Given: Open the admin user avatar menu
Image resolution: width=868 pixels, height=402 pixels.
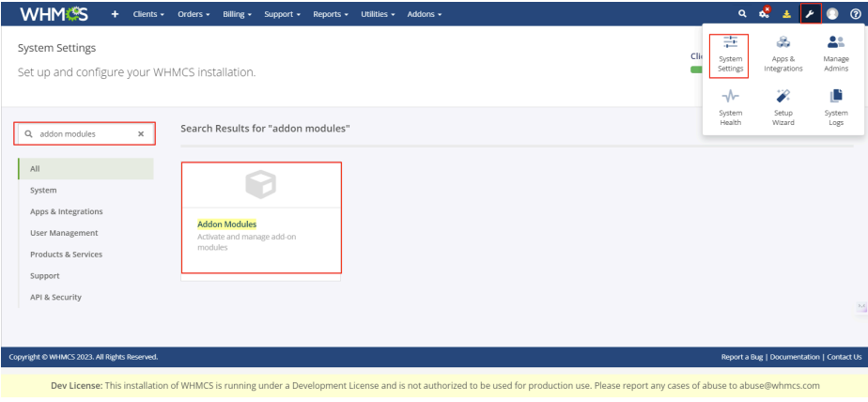Looking at the screenshot, I should click(x=832, y=14).
